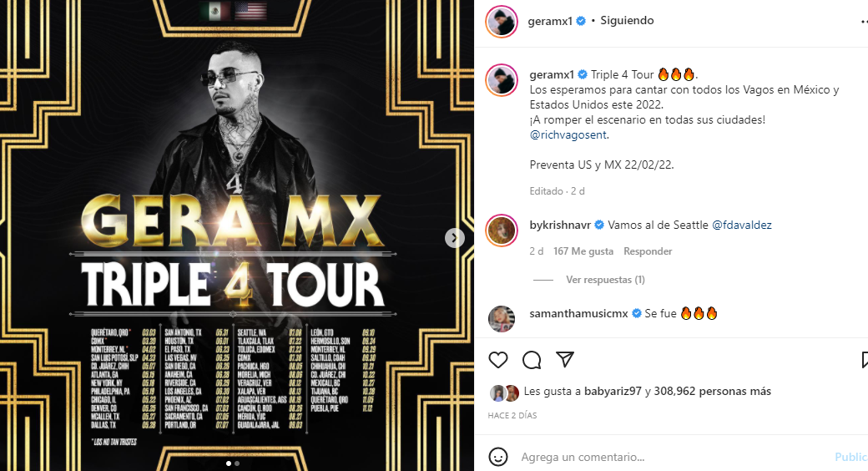Image resolution: width=868 pixels, height=471 pixels.
Task: Like the post with the heart icon
Action: [x=498, y=360]
